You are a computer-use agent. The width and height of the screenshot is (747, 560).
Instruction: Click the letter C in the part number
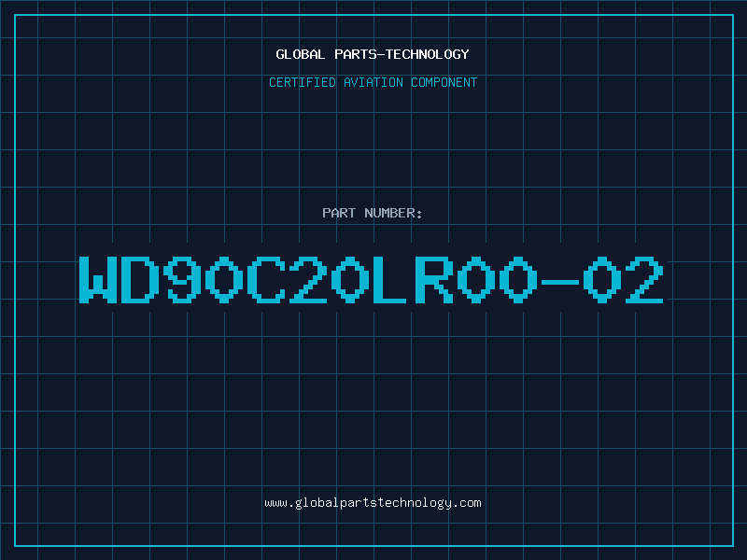click(x=265, y=280)
